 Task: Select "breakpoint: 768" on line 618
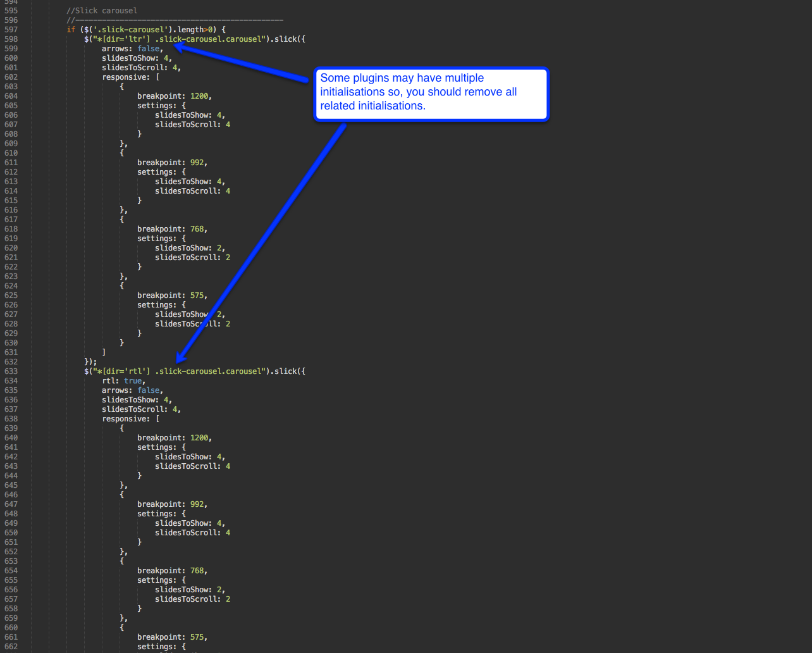click(171, 229)
